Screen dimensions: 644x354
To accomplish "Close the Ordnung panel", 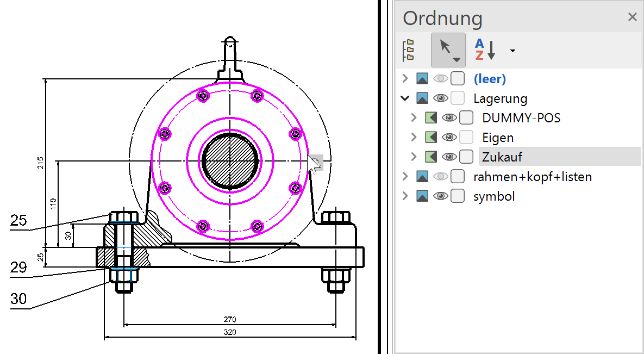I will 632,17.
